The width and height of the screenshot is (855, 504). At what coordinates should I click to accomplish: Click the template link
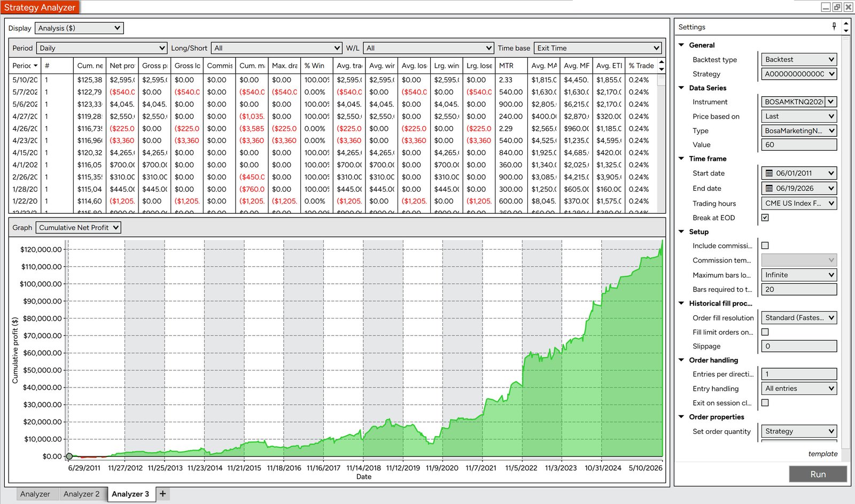click(823, 454)
